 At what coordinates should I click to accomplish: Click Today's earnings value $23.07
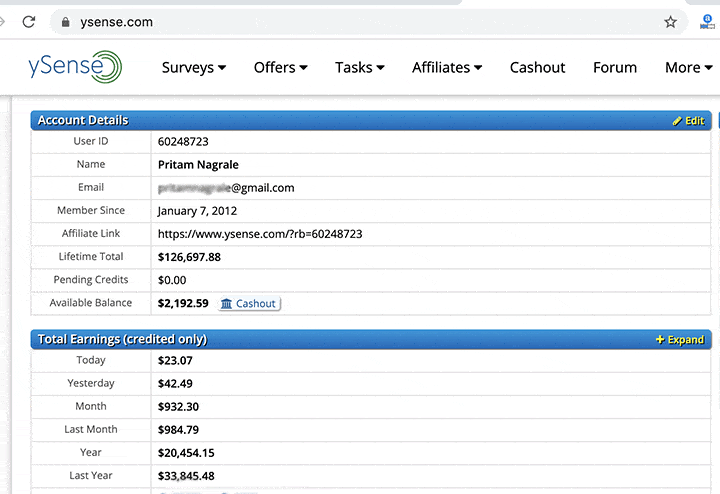175,361
